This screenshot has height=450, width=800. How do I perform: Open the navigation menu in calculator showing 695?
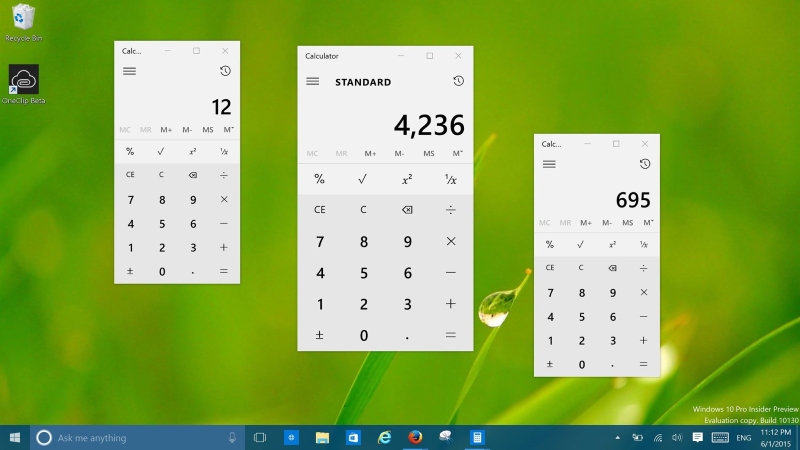tap(549, 164)
